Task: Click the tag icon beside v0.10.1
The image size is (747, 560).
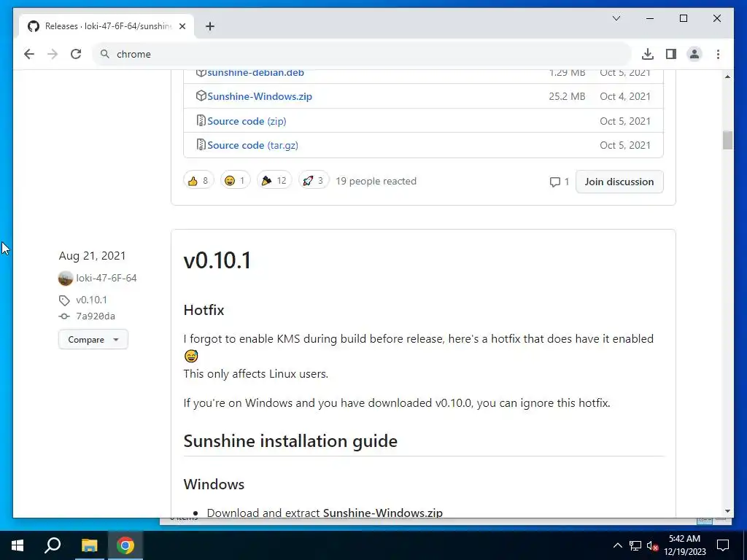Action: coord(64,300)
